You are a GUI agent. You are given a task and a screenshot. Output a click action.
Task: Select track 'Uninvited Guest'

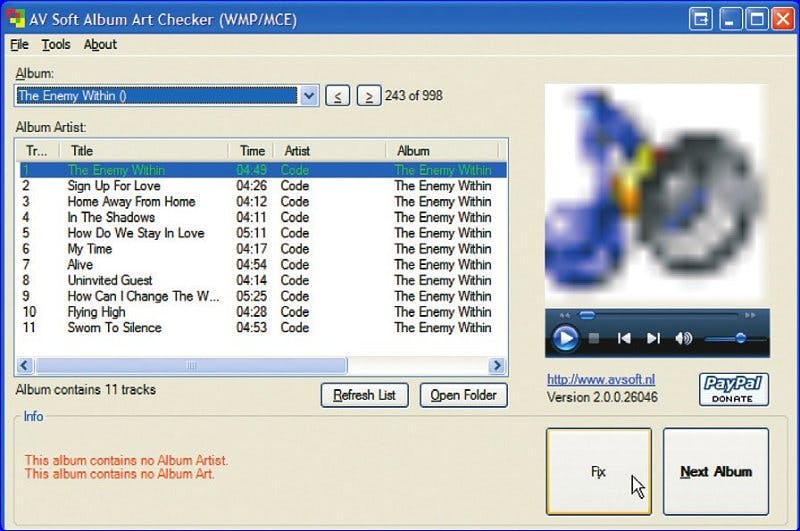point(263,281)
